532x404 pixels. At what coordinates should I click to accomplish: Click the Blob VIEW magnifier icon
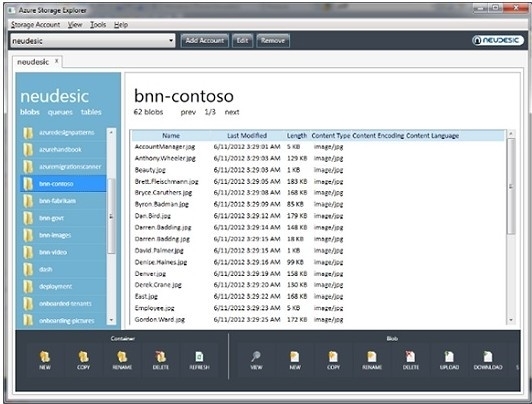point(256,357)
